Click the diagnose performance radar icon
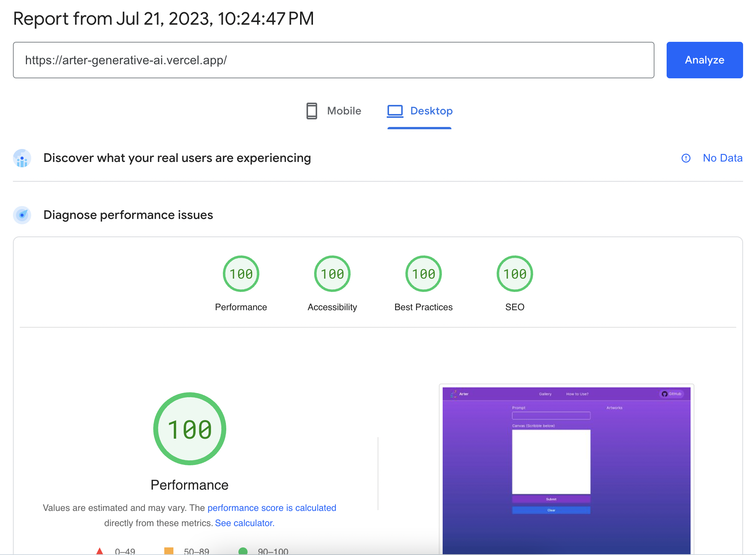The height and width of the screenshot is (555, 756). 22,215
